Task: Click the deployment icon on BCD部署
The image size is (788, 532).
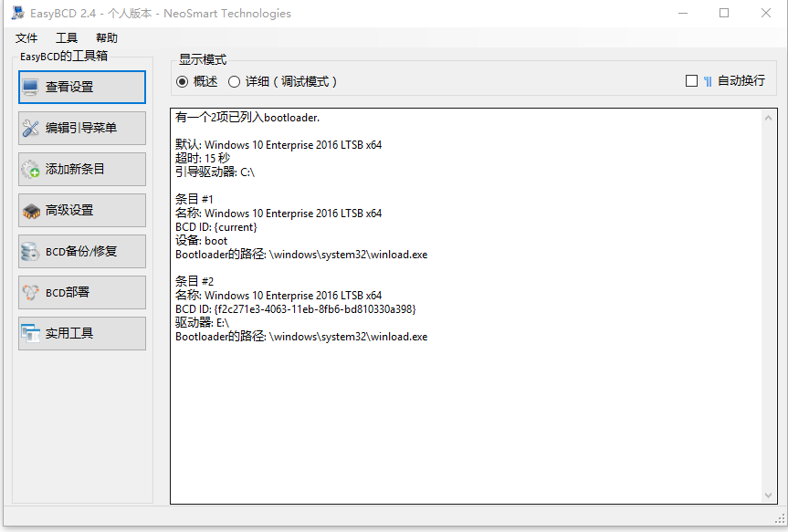Action: pyautogui.click(x=30, y=292)
